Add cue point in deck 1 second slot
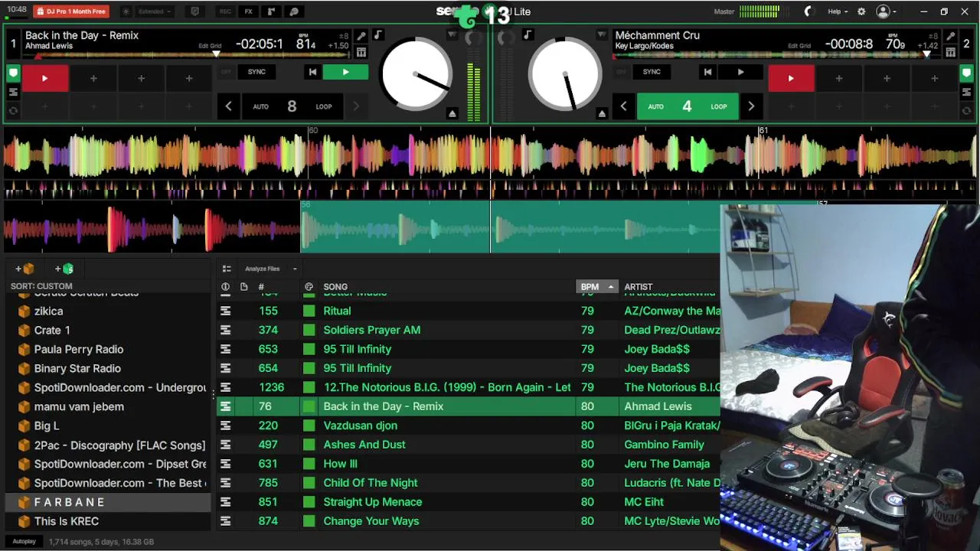980x551 pixels. (x=93, y=78)
